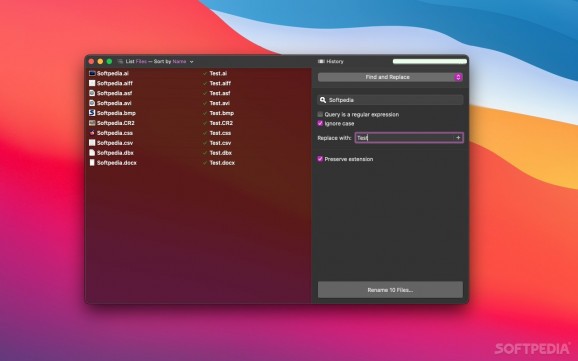Viewport: 578px width, 361px height.
Task: Select the Softpedia.CR2 file name
Action: click(x=116, y=123)
